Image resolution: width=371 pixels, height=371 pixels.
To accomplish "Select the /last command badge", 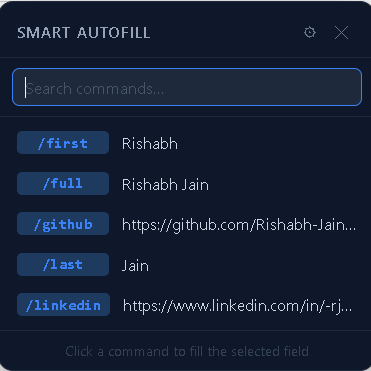I will 63,265.
